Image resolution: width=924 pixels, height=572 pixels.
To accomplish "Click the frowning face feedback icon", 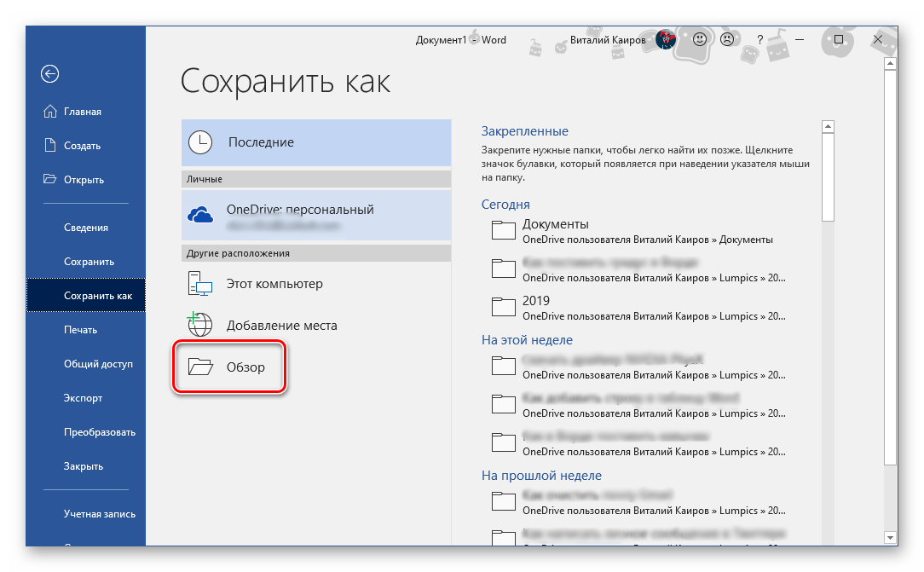I will (x=728, y=39).
